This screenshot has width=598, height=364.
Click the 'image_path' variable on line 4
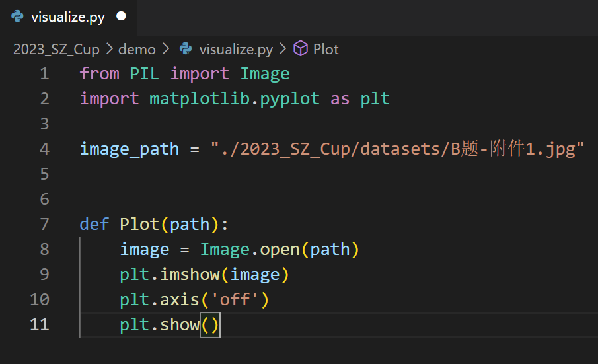(x=130, y=149)
